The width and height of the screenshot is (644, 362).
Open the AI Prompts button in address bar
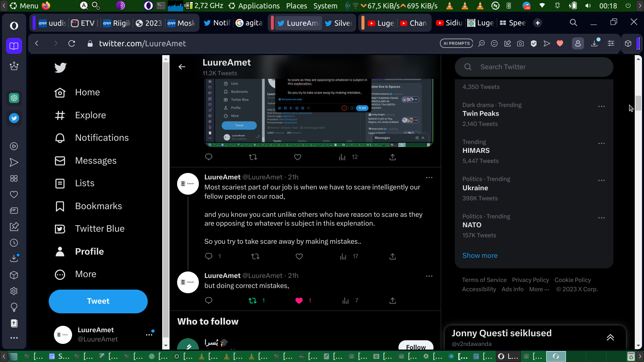[x=456, y=43]
